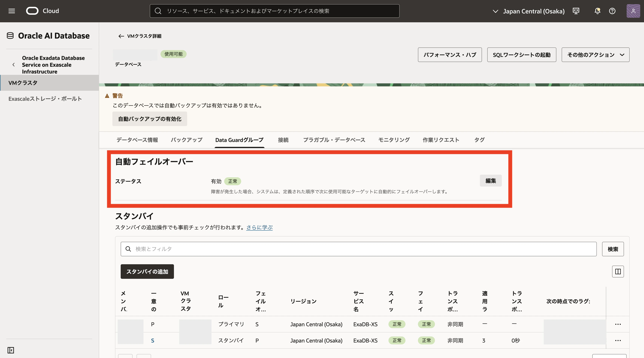Click the 使用可能 status badge

(x=174, y=54)
